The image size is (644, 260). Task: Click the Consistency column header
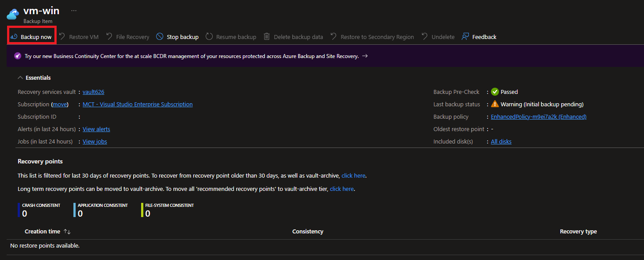coord(308,231)
